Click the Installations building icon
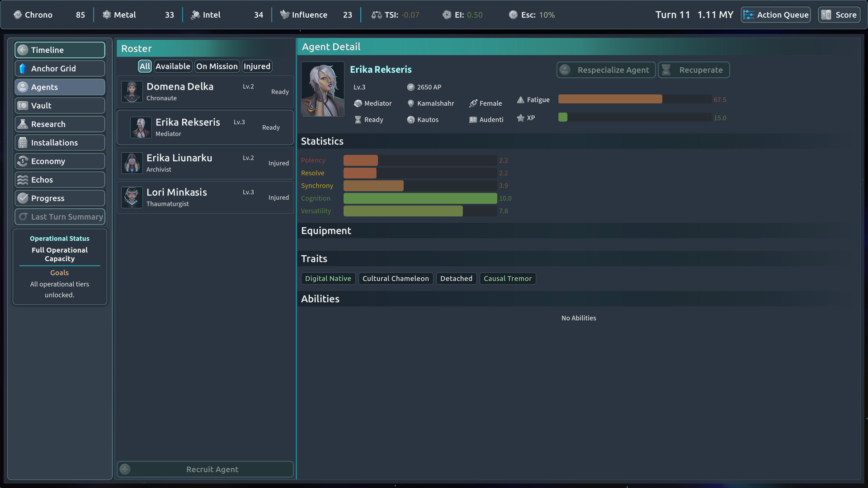This screenshot has height=488, width=868. coord(23,143)
